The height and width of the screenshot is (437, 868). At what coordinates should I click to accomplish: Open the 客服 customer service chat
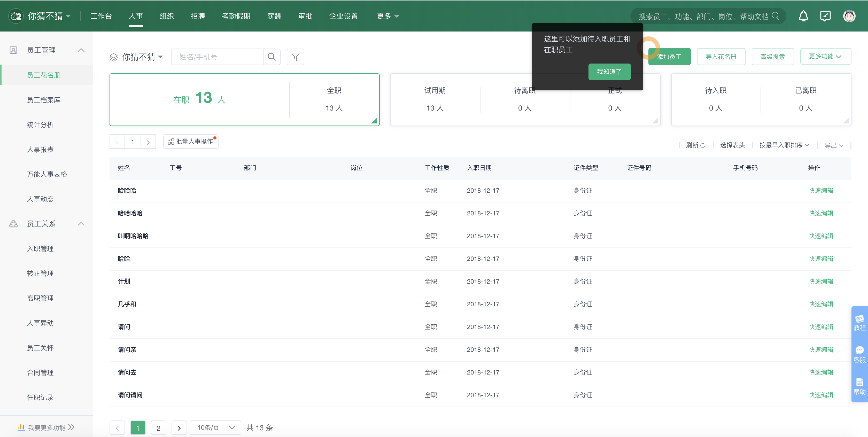coord(859,354)
